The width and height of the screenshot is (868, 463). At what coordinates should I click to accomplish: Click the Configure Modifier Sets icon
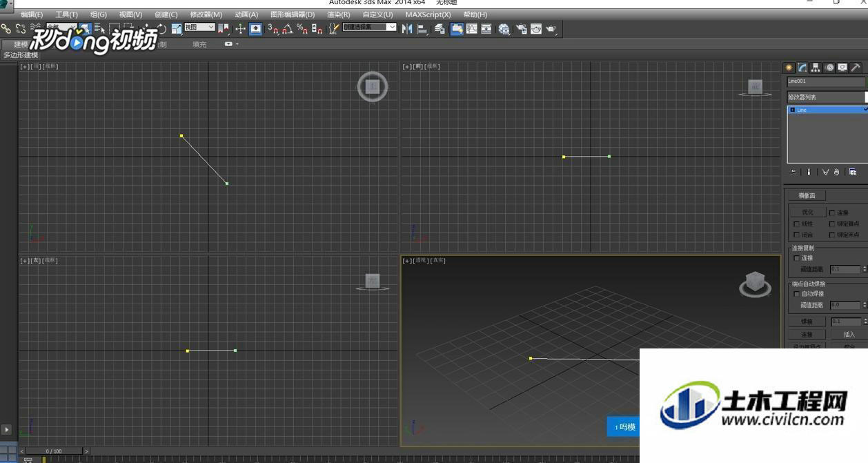(x=853, y=172)
